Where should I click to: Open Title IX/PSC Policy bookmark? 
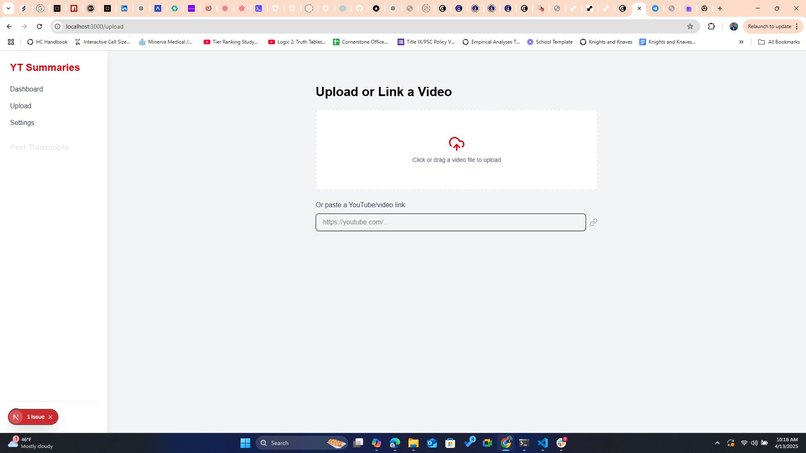[x=426, y=42]
